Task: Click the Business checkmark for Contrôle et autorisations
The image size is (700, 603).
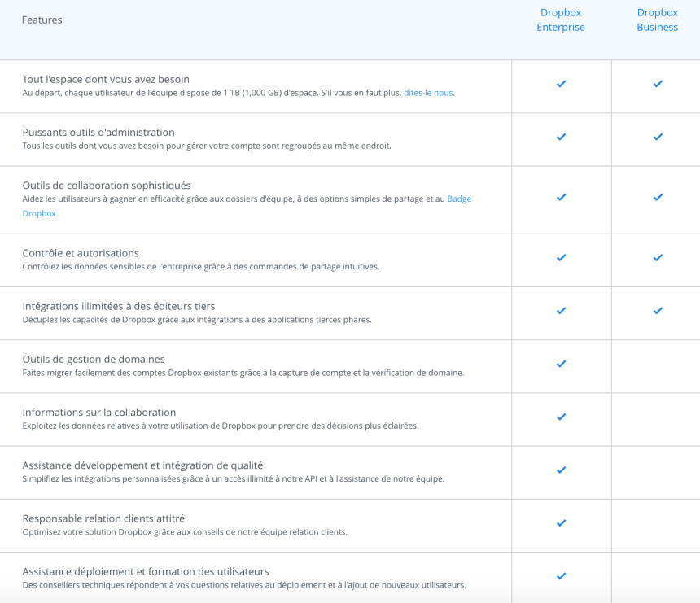Action: [x=657, y=258]
